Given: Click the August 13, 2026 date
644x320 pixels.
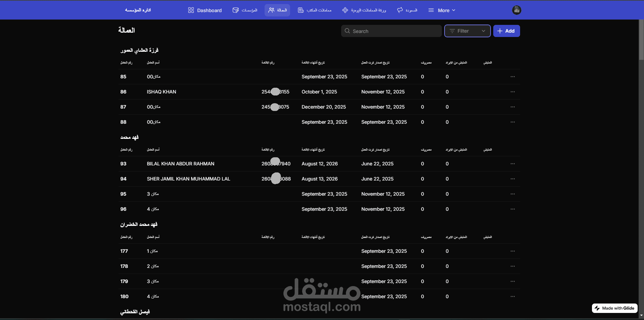Looking at the screenshot, I should coord(320,179).
